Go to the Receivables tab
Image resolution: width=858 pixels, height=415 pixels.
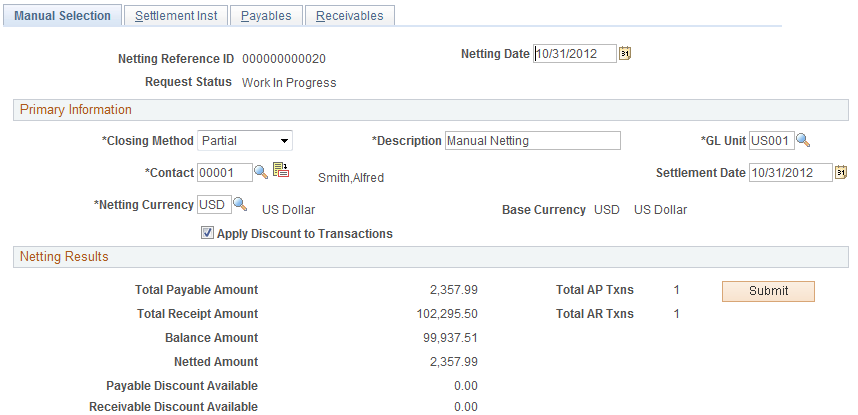pyautogui.click(x=350, y=16)
